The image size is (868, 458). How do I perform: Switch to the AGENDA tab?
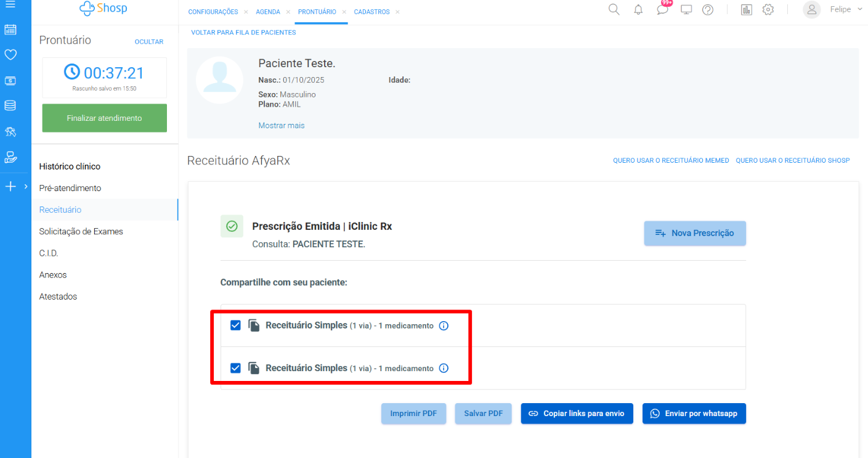point(268,12)
